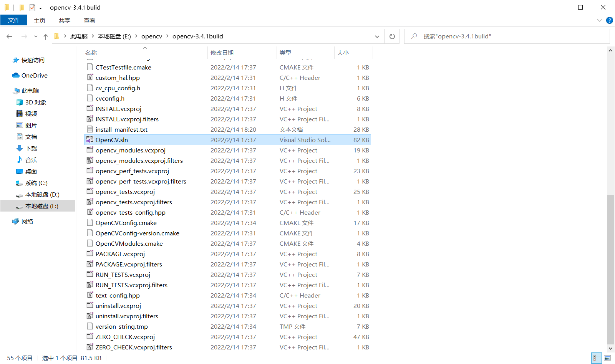Navigate to 此电脑 in the breadcrumb

click(x=79, y=36)
